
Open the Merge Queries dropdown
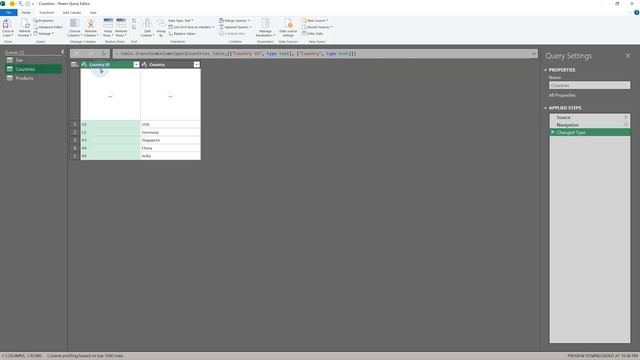click(235, 20)
